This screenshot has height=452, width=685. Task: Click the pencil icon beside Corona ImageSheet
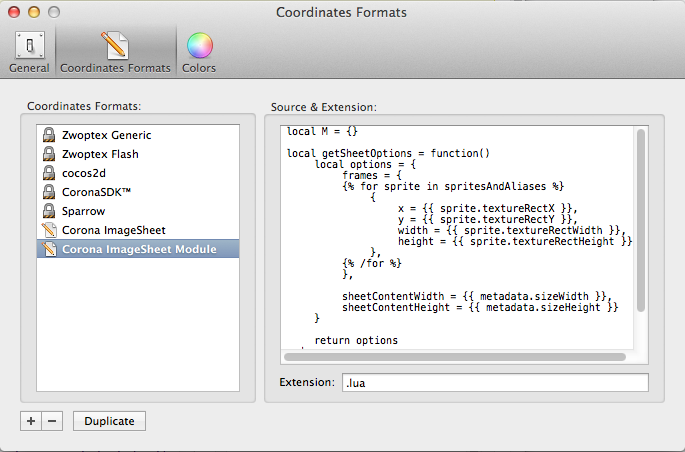[x=49, y=230]
